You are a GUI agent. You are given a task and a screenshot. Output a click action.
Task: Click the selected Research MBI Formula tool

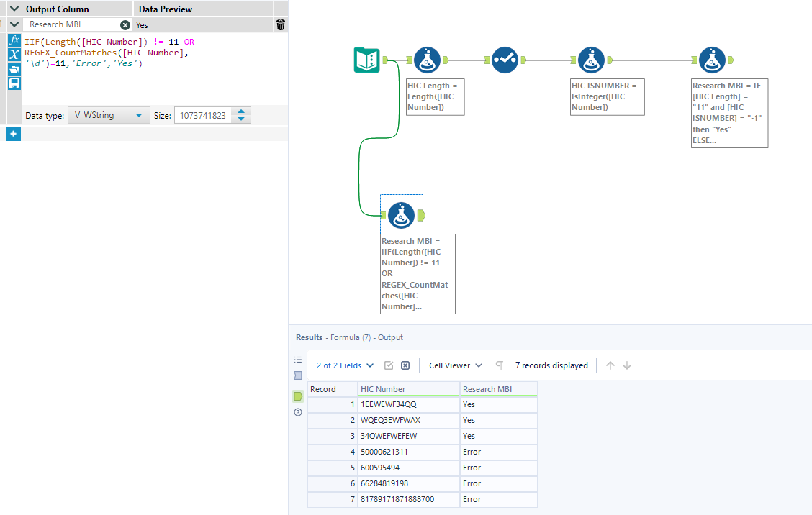pos(401,214)
